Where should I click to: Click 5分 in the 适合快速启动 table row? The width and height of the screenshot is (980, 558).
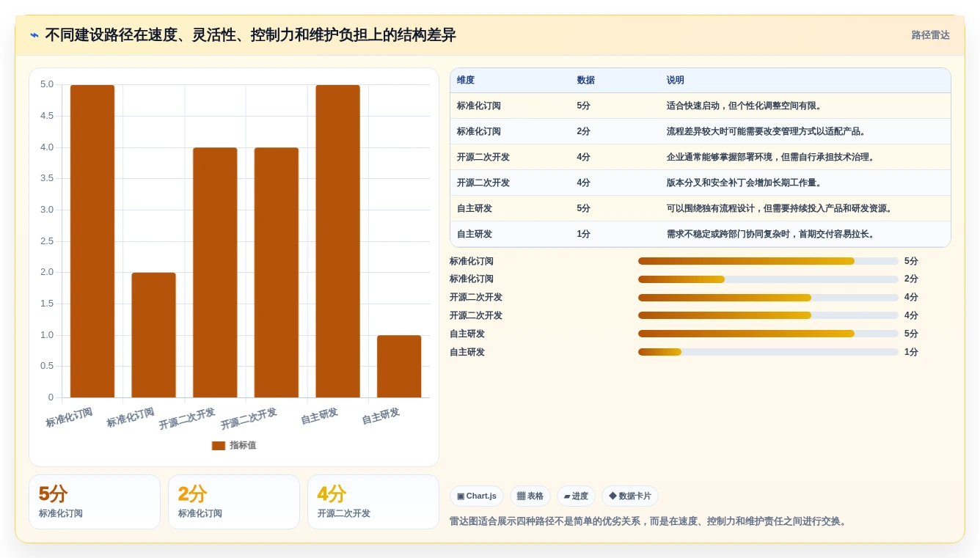click(584, 106)
